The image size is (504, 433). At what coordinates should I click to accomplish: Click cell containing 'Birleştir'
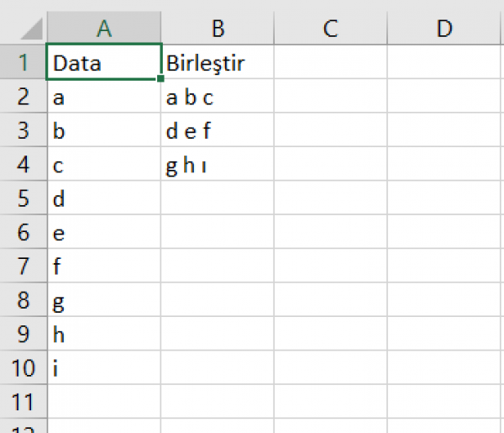pos(218,61)
